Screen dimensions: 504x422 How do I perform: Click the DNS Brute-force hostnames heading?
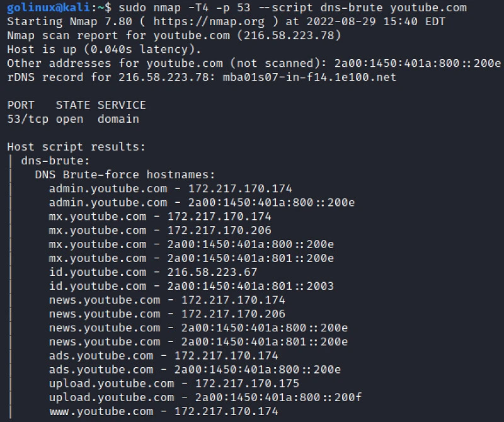point(125,174)
